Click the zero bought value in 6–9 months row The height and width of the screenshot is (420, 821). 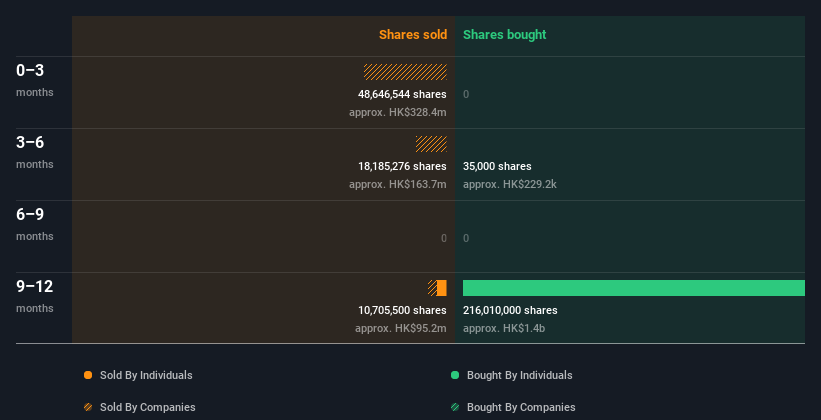[466, 238]
